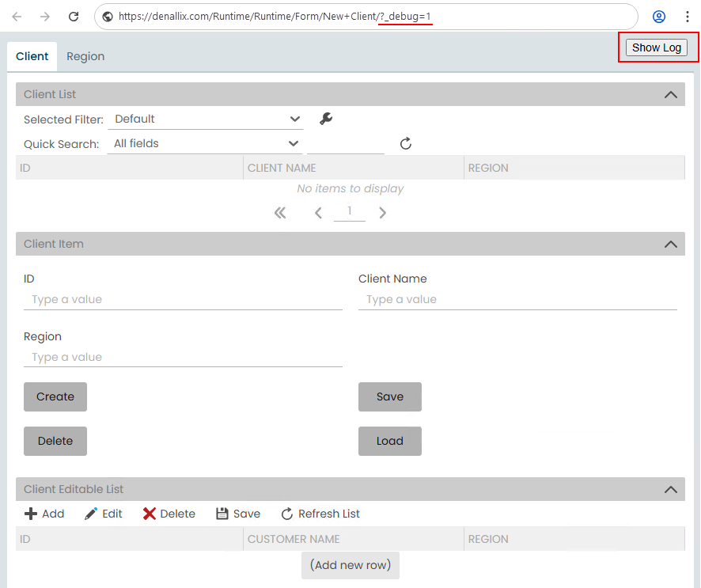Viewport: 701px width, 588px height.
Task: Click the ID input field
Action: pos(183,299)
